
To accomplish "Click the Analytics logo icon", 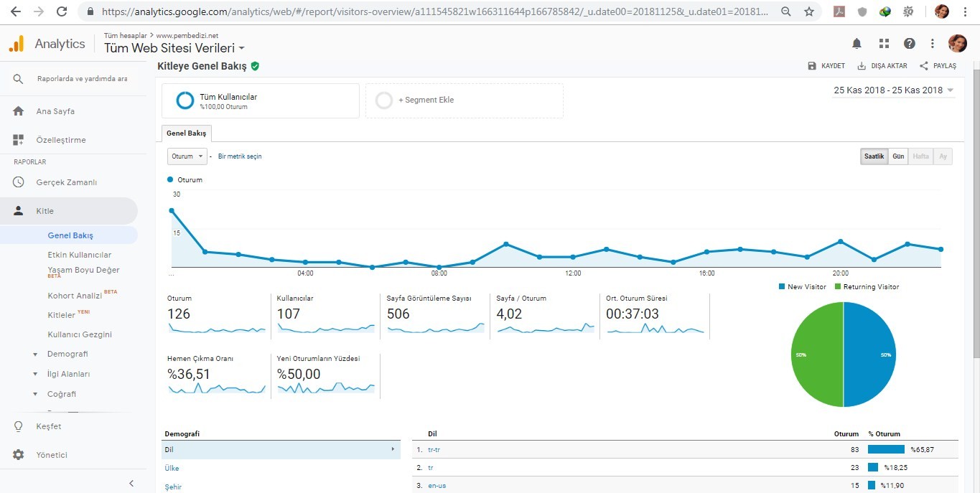I will click(16, 44).
